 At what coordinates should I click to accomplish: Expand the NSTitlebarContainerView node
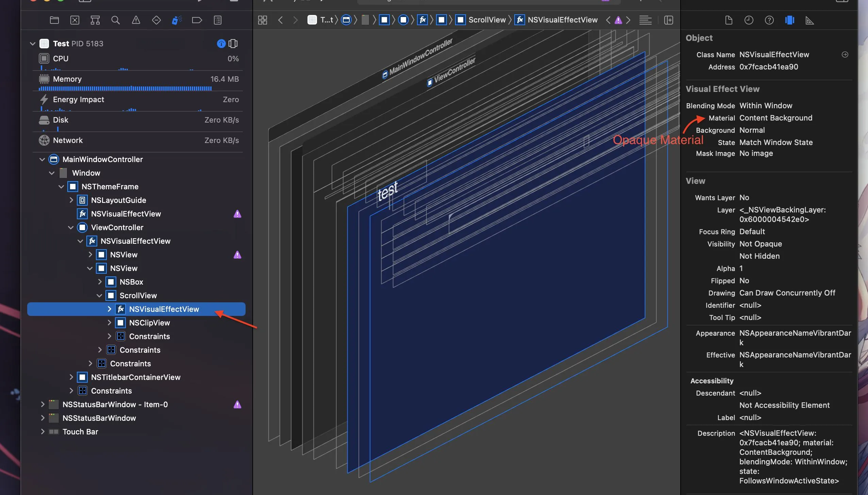71,377
